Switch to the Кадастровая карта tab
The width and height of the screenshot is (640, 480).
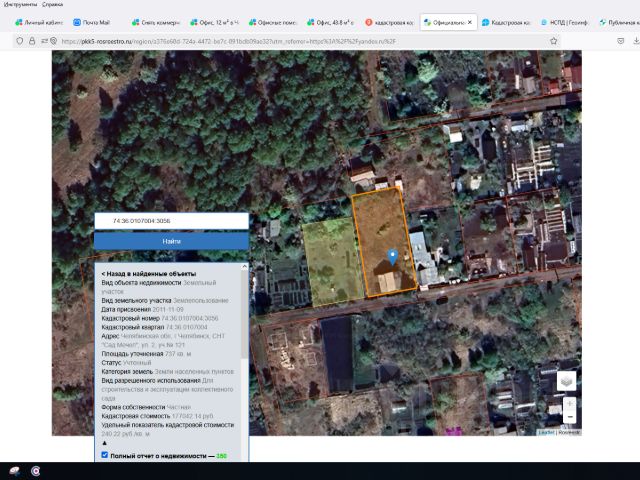coord(506,22)
